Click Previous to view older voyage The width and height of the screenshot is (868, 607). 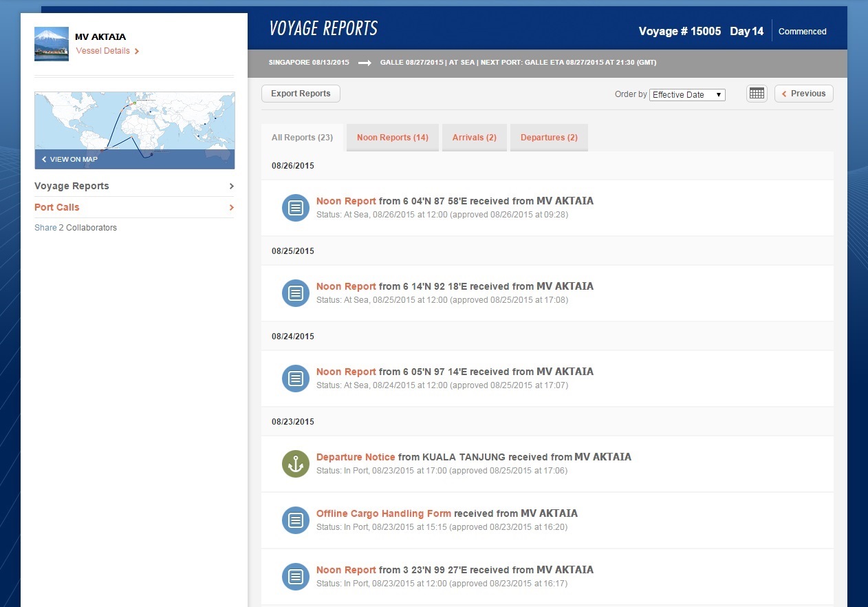803,93
